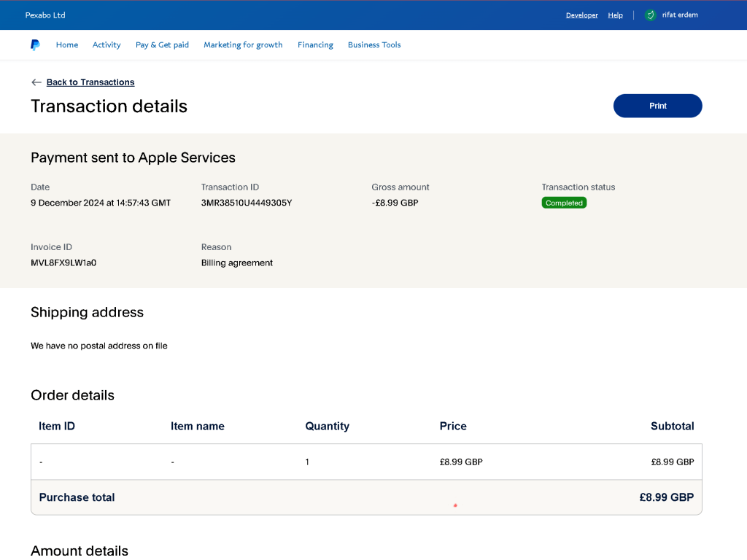Click the bold £8.99 GBP purchase total amount
The width and height of the screenshot is (747, 560).
667,497
